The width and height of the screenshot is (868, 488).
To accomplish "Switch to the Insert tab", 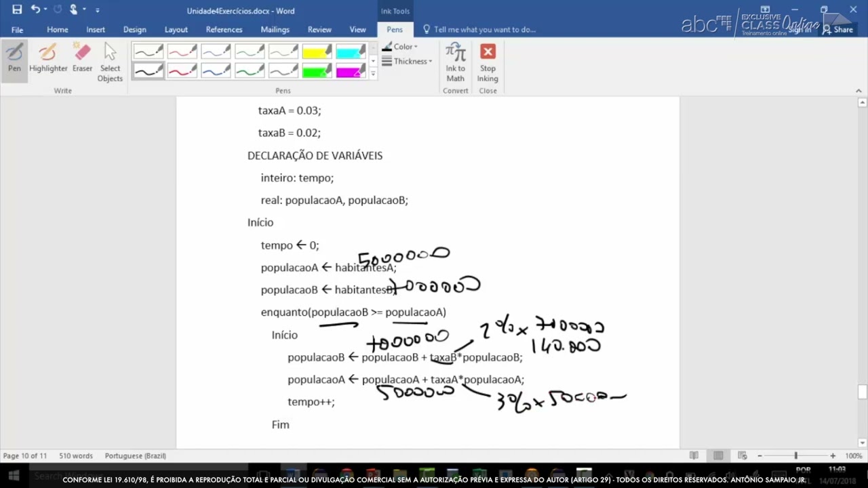I will [x=96, y=30].
